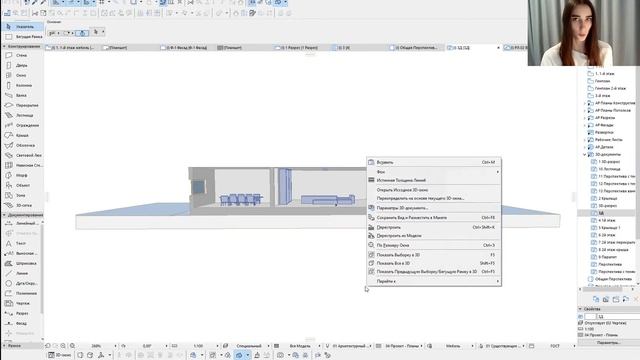Select the Линия (Line) tool
Viewport: 640px width, 360px height.
click(x=21, y=273)
